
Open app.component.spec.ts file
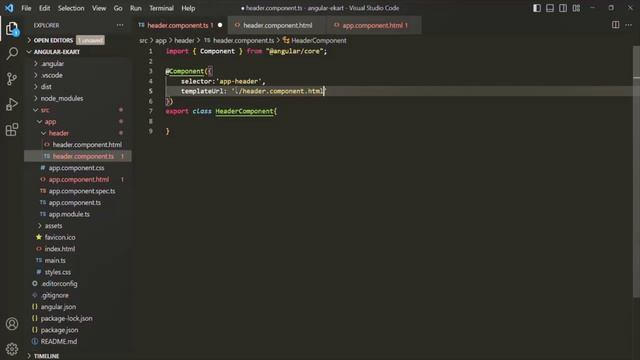click(82, 191)
